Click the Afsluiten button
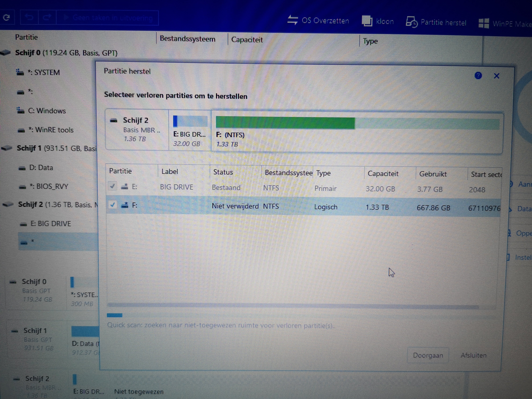 click(473, 355)
